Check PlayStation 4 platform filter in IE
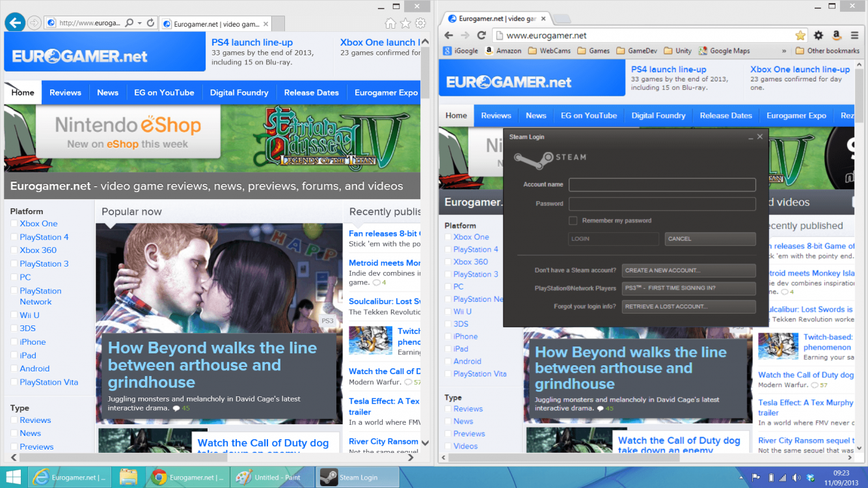Image resolution: width=868 pixels, height=488 pixels. coord(14,237)
